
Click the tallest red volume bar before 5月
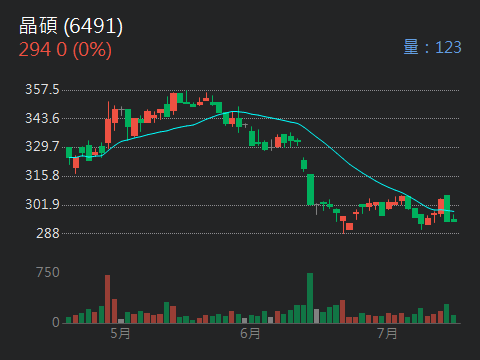tap(107, 299)
